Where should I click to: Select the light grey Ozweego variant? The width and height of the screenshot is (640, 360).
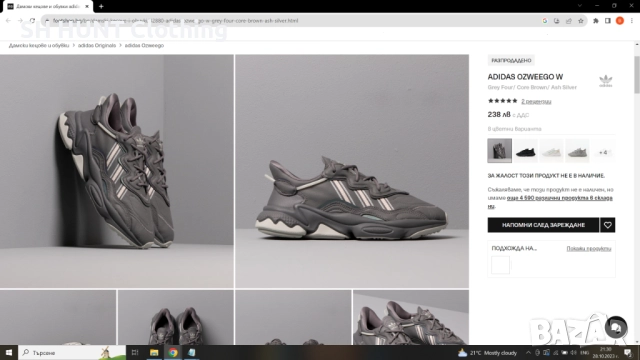click(577, 151)
